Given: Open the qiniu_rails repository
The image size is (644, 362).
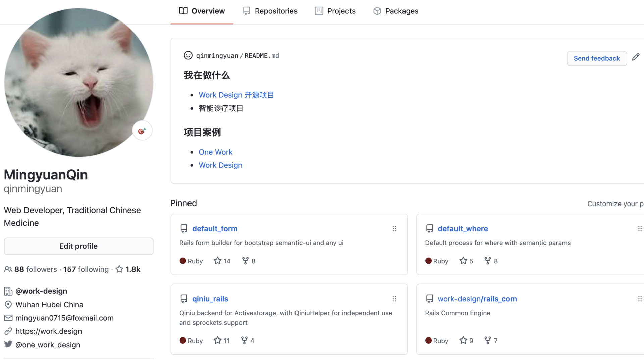Looking at the screenshot, I should 210,299.
